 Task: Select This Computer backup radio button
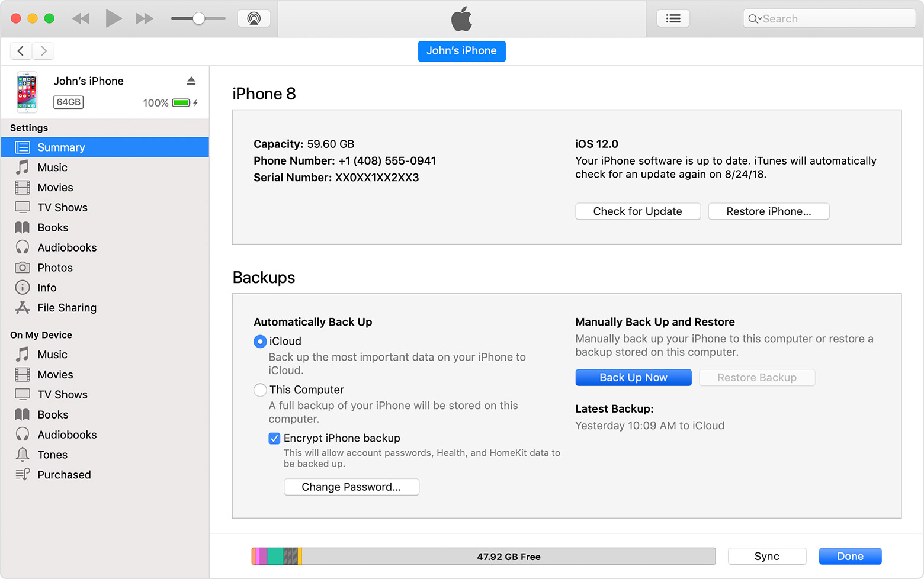(x=260, y=390)
